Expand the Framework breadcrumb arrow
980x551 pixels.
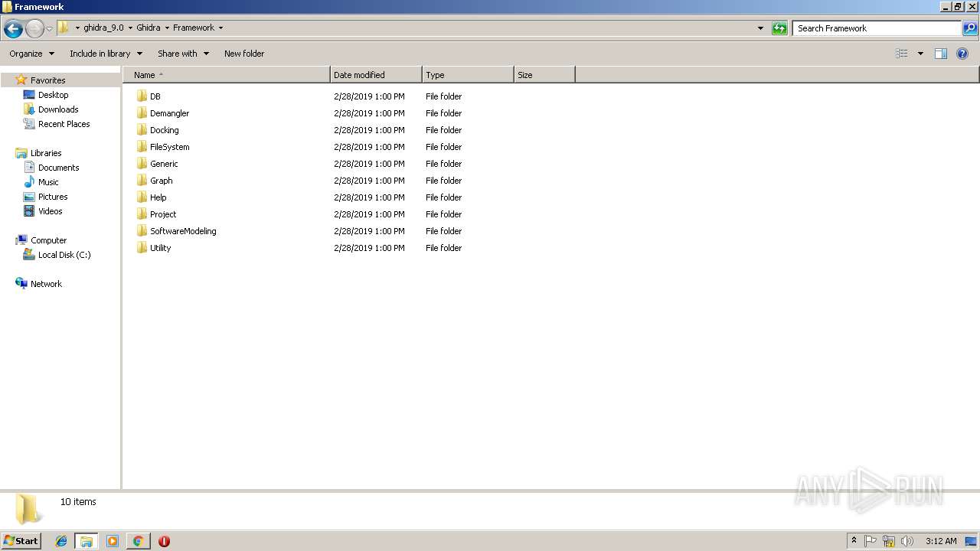(220, 28)
